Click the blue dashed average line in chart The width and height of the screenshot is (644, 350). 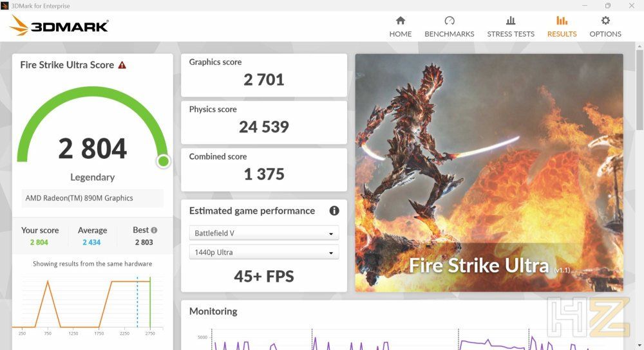point(137,302)
